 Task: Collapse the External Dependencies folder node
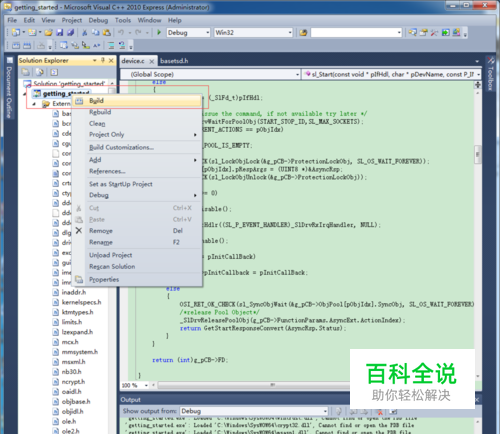pyautogui.click(x=34, y=104)
